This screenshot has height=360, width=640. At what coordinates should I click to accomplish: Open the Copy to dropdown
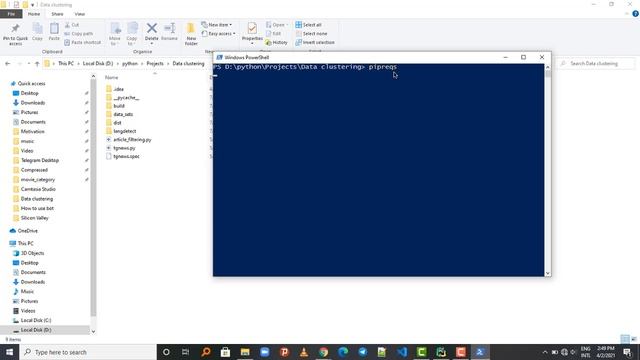tap(132, 34)
